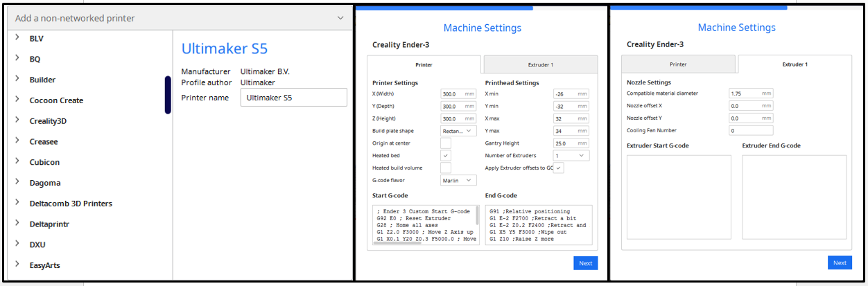Click inside the printer End G-code box
868x286 pixels.
539,225
